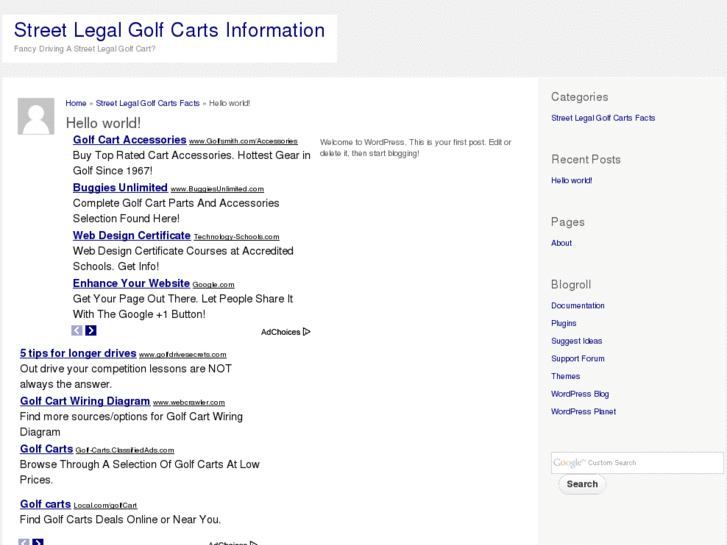727x545 pixels.
Task: Visit www.golfdrivesecrets.com ad URL
Action: (x=183, y=354)
